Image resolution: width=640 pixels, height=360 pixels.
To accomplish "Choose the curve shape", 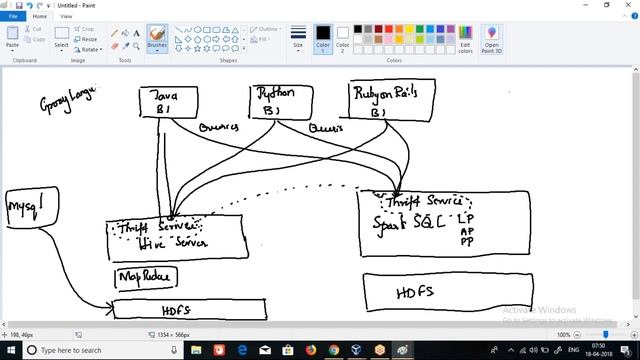I will [x=188, y=30].
